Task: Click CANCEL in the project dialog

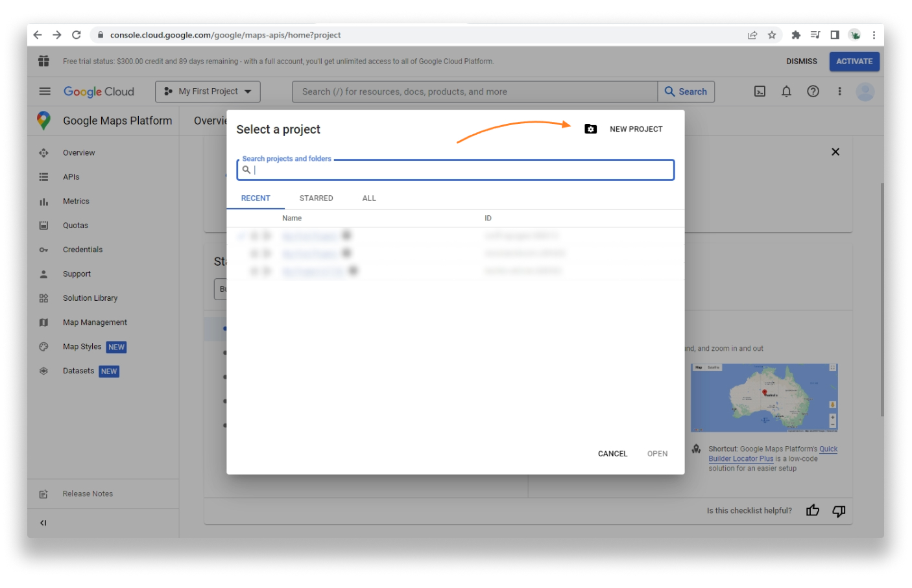Action: point(612,454)
